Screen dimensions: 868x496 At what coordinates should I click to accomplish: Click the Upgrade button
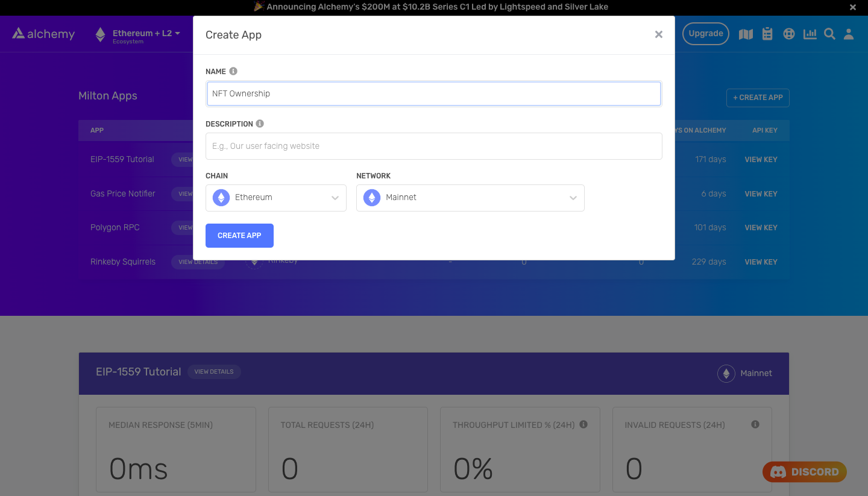click(x=705, y=34)
